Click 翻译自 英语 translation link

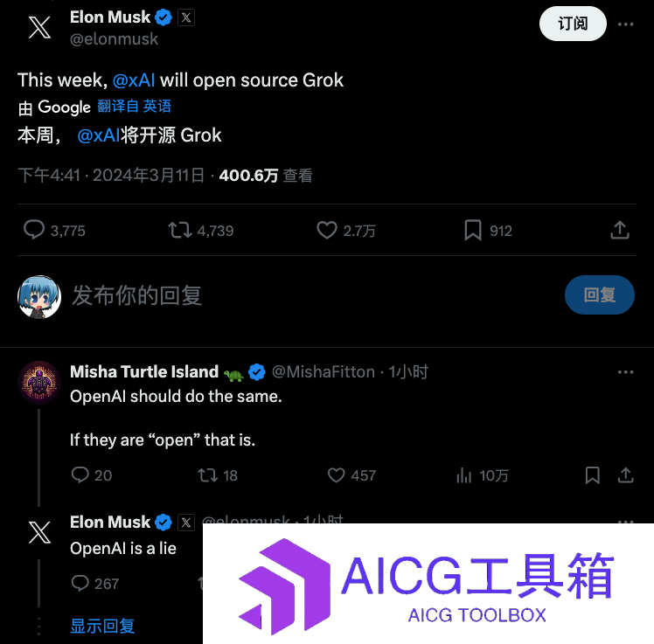coord(135,107)
